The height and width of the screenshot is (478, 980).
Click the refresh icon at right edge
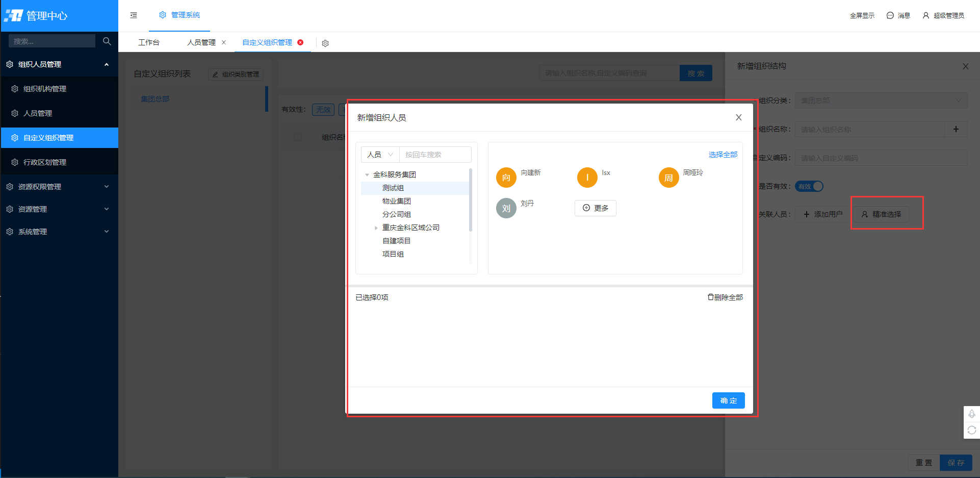[x=972, y=430]
